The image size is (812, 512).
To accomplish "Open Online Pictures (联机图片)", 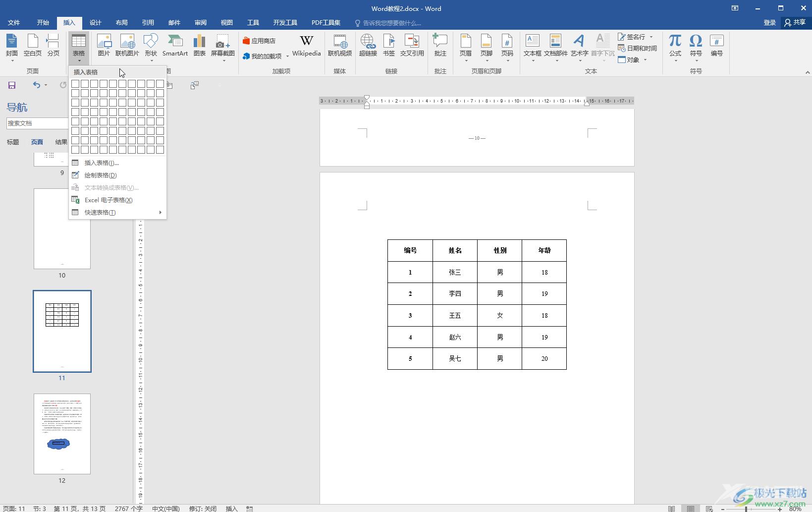I will tap(127, 46).
